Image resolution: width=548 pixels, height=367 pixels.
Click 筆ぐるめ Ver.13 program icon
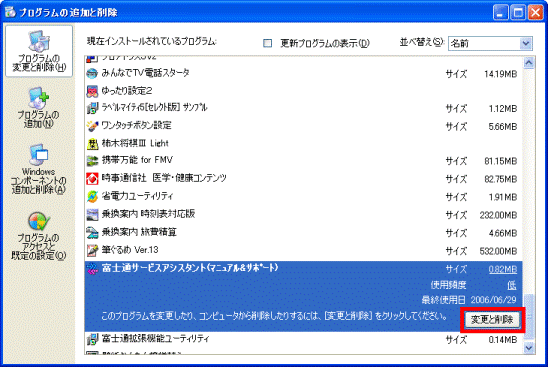(92, 250)
